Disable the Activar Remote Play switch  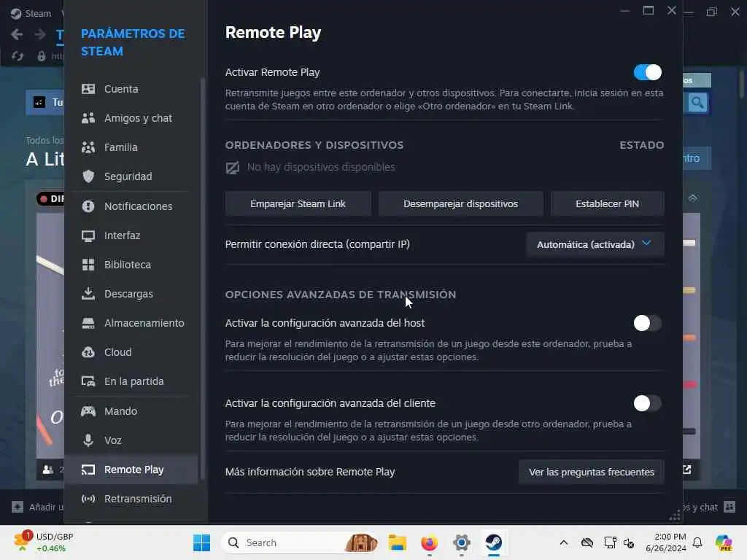point(648,72)
